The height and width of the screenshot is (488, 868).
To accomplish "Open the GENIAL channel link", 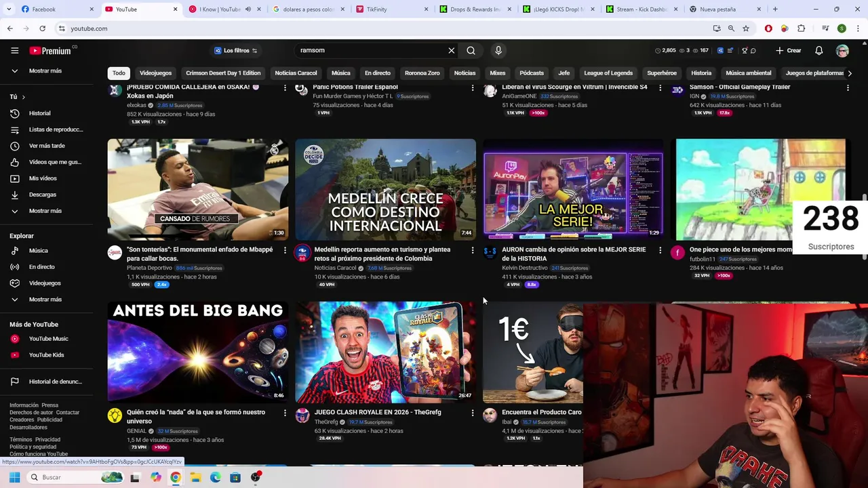I will (136, 430).
